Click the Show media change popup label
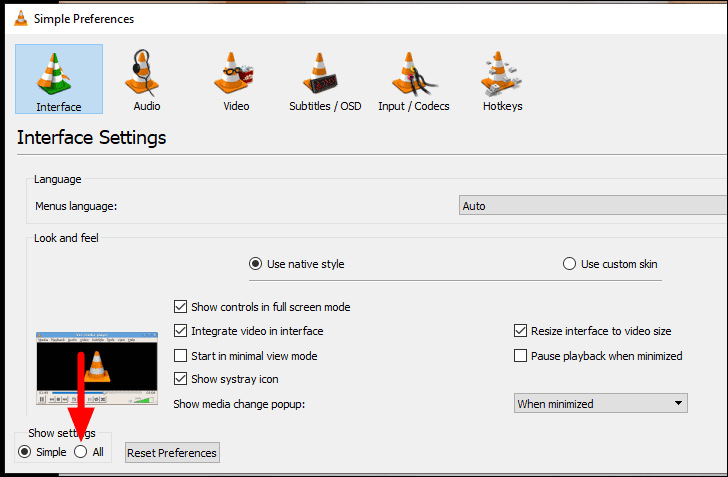The width and height of the screenshot is (728, 477). (x=239, y=404)
